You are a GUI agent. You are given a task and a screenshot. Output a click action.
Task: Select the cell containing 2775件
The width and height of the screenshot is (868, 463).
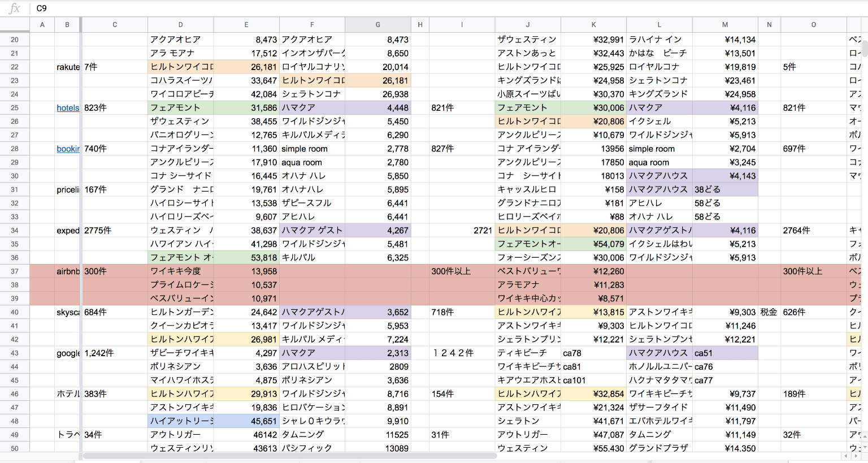pyautogui.click(x=115, y=231)
